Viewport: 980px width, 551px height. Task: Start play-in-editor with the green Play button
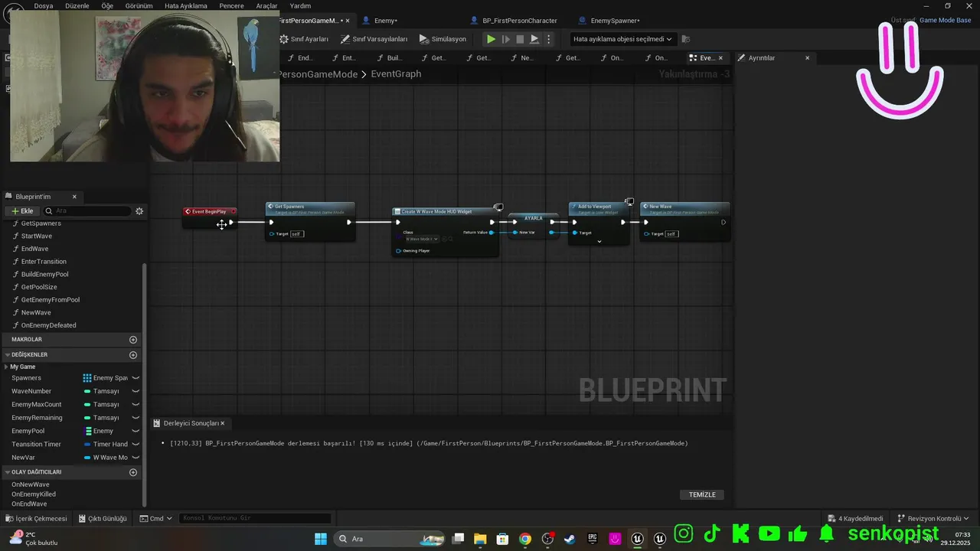(491, 39)
